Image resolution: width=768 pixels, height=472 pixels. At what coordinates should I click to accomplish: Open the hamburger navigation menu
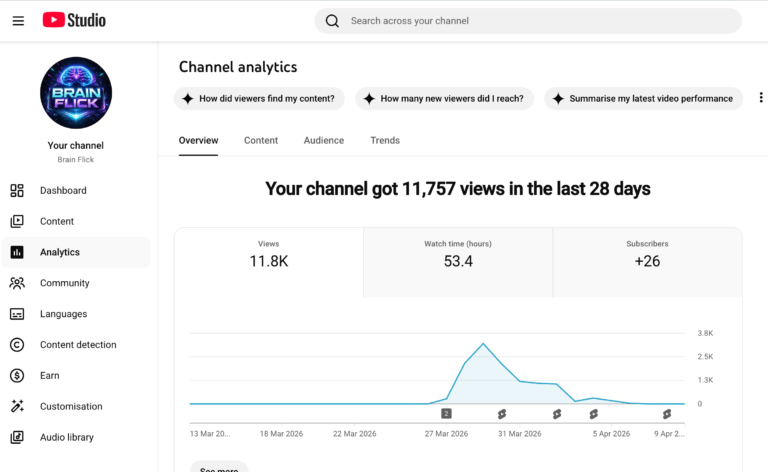coord(18,20)
